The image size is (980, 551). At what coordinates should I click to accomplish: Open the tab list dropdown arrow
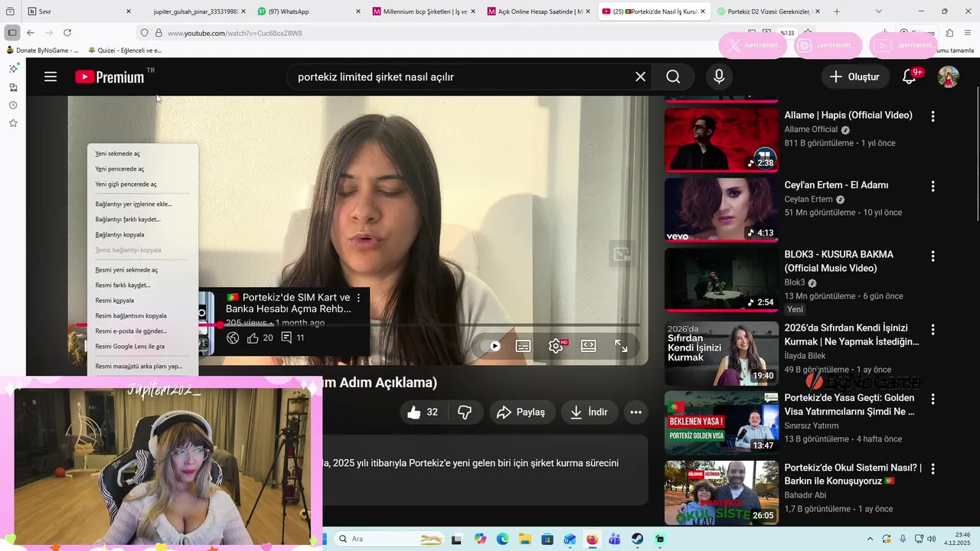coord(878,11)
